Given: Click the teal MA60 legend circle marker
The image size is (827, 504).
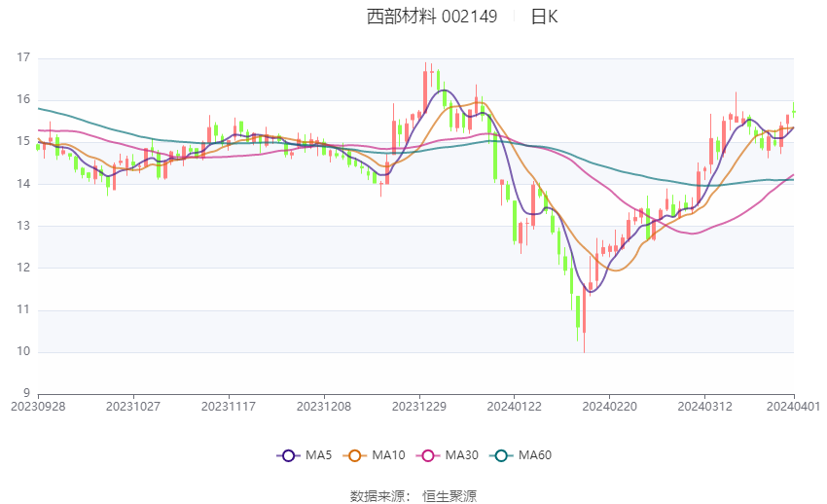Looking at the screenshot, I should click(x=501, y=455).
